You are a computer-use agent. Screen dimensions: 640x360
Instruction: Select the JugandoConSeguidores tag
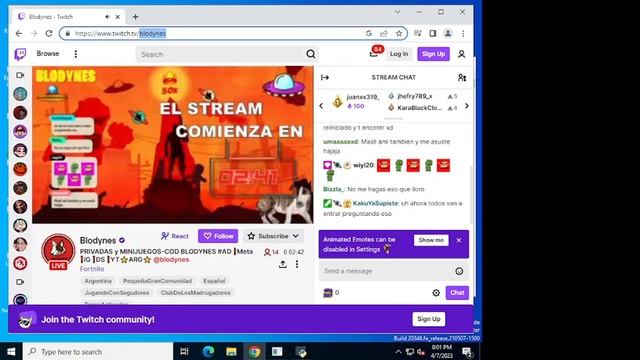pyautogui.click(x=117, y=293)
